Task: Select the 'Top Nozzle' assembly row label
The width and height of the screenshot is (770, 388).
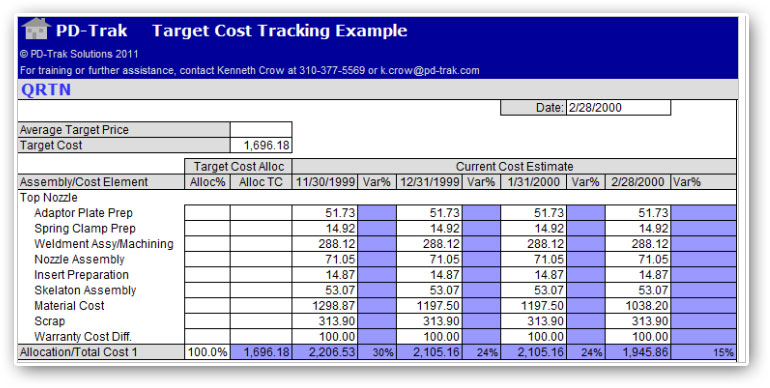Action: point(49,197)
